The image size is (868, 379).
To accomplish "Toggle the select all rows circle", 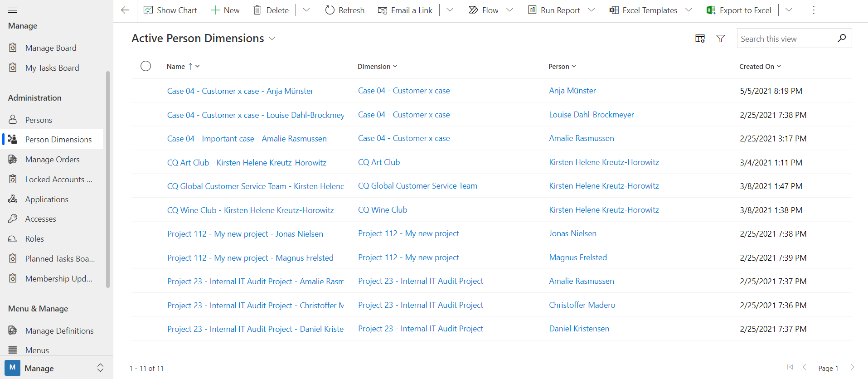I will click(x=145, y=66).
